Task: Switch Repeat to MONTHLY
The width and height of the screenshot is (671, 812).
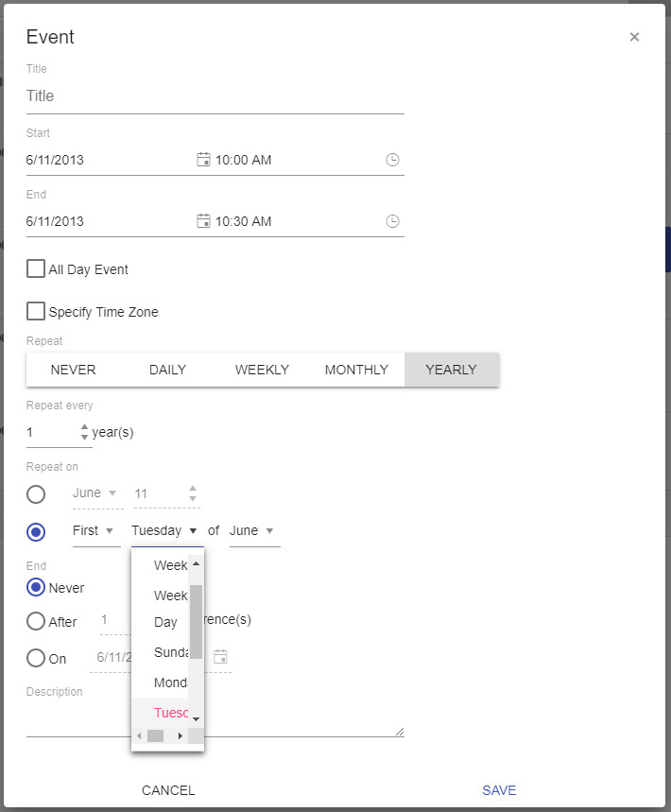Action: (356, 370)
